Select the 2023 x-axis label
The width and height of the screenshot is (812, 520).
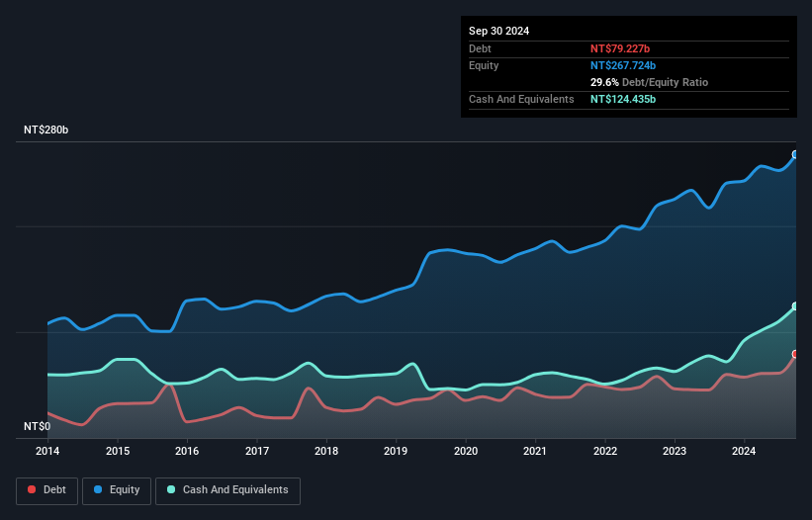[675, 451]
